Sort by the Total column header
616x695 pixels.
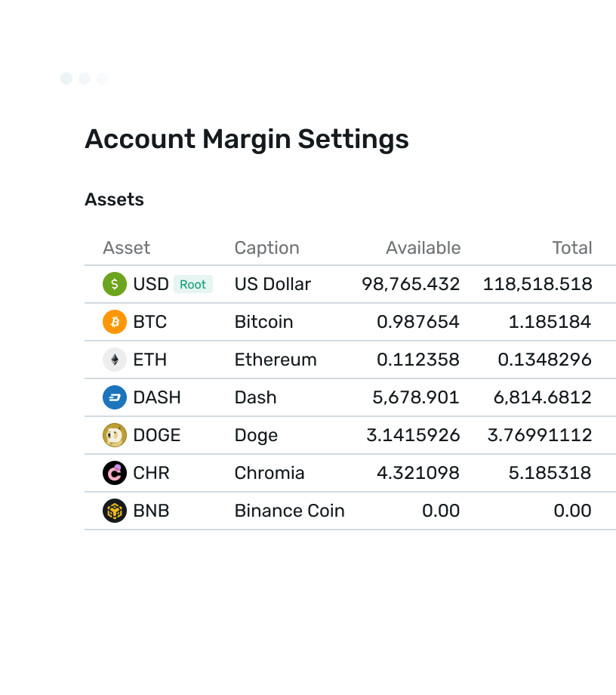click(x=572, y=248)
